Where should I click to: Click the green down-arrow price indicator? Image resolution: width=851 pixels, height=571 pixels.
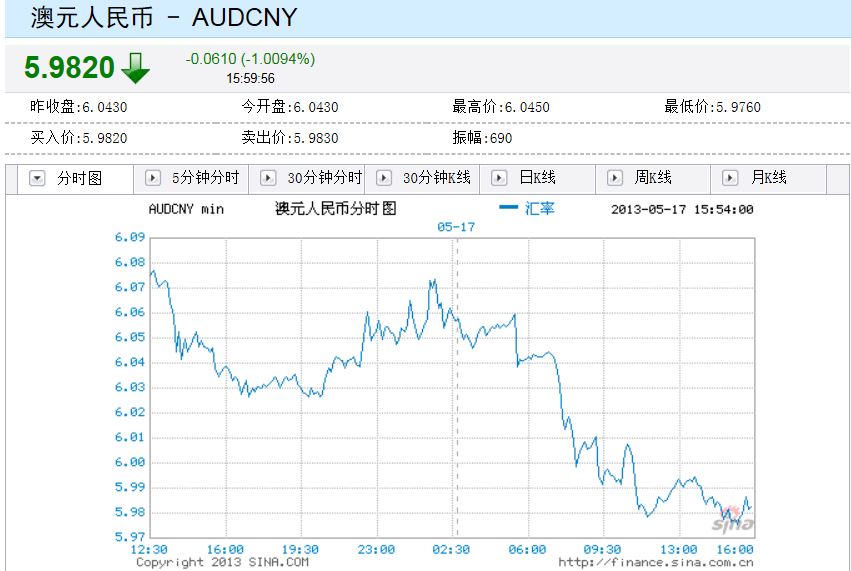point(135,68)
